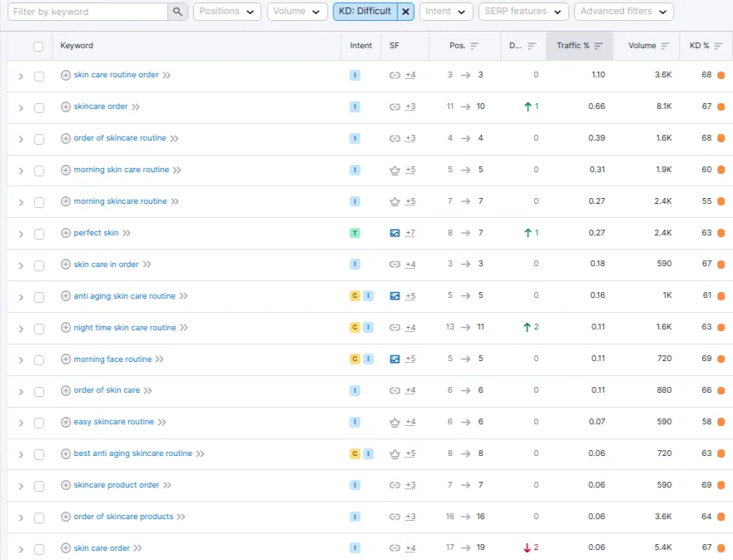Check the box for 'skincare order'
This screenshot has height=560, width=733.
coord(39,108)
